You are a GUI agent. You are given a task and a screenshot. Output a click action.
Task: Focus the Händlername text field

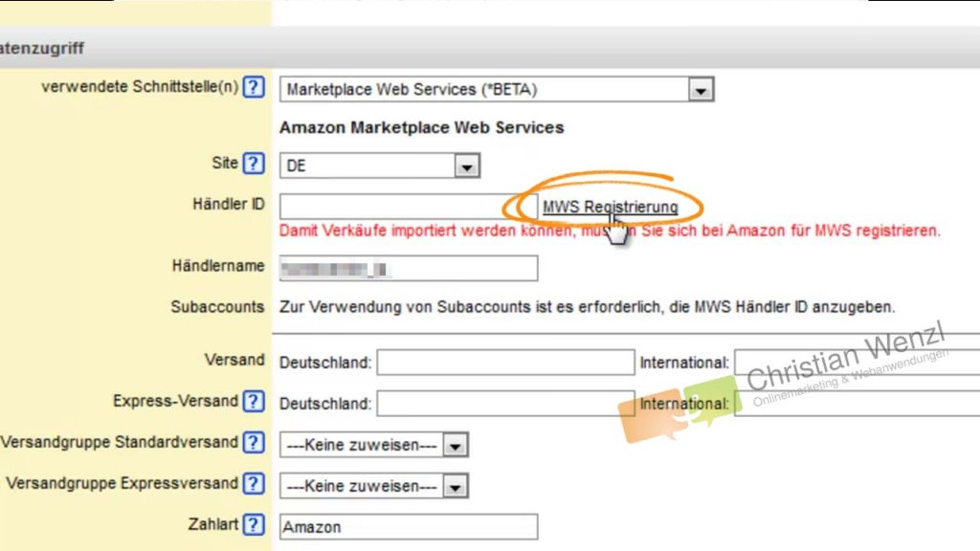coord(408,268)
